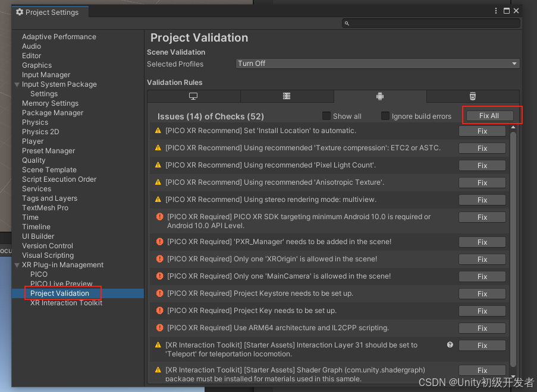Click the help icon on Interaction Layer 31 rule

click(x=450, y=345)
